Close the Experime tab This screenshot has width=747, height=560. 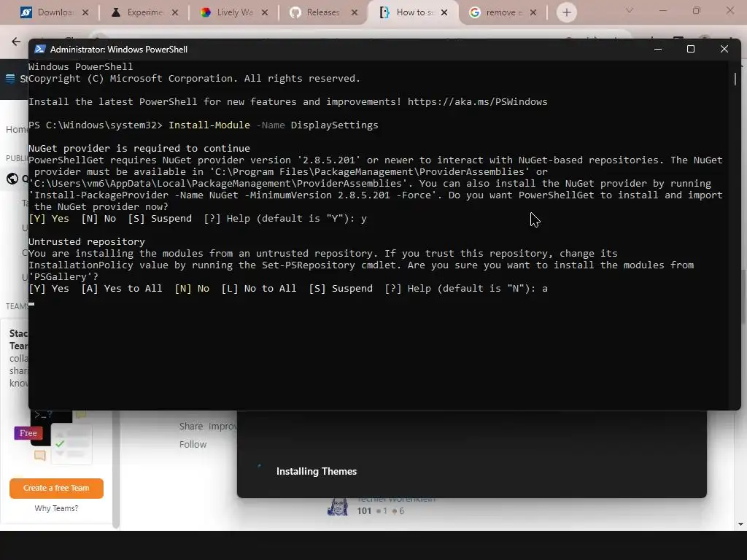pyautogui.click(x=175, y=13)
